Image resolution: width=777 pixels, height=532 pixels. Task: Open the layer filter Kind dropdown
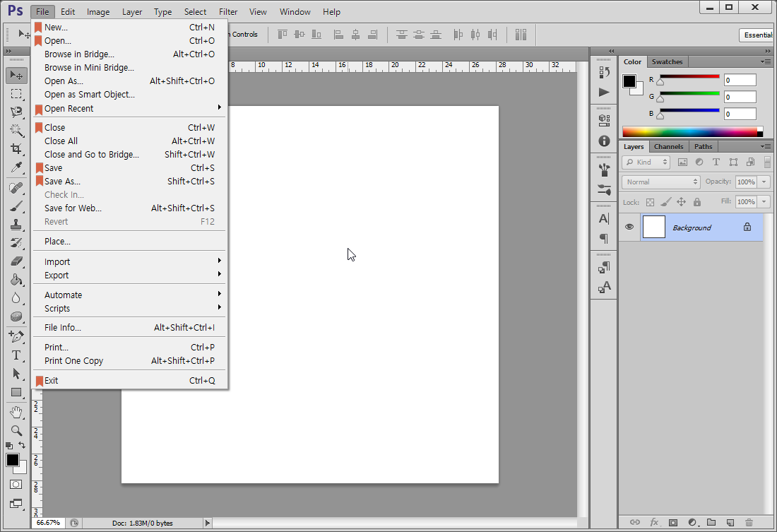click(x=646, y=162)
